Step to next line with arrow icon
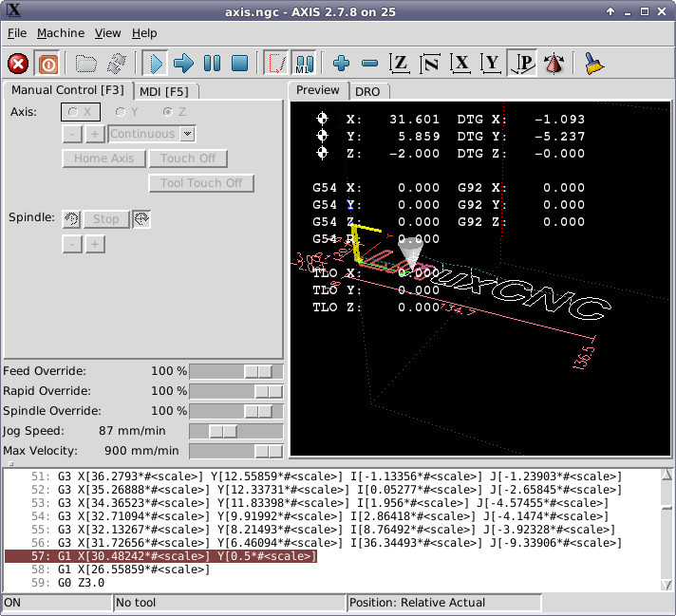Screen dimensions: 676x616 coord(183,64)
